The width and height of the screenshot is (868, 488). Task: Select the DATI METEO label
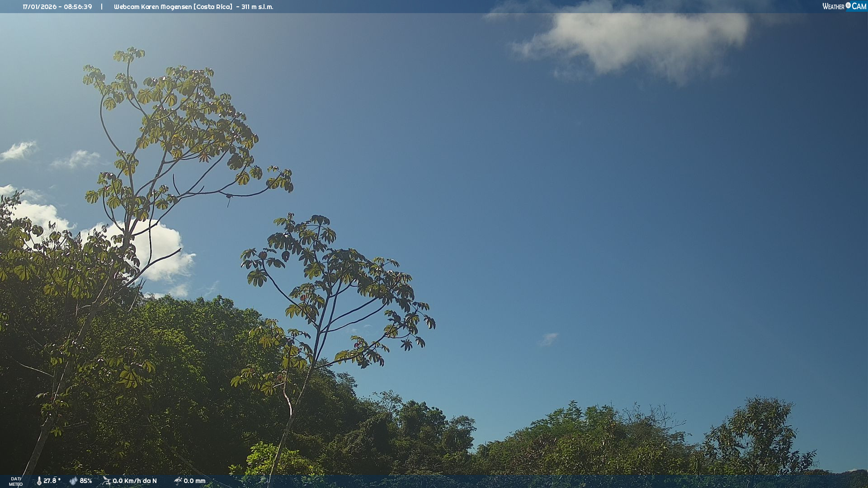click(x=16, y=481)
